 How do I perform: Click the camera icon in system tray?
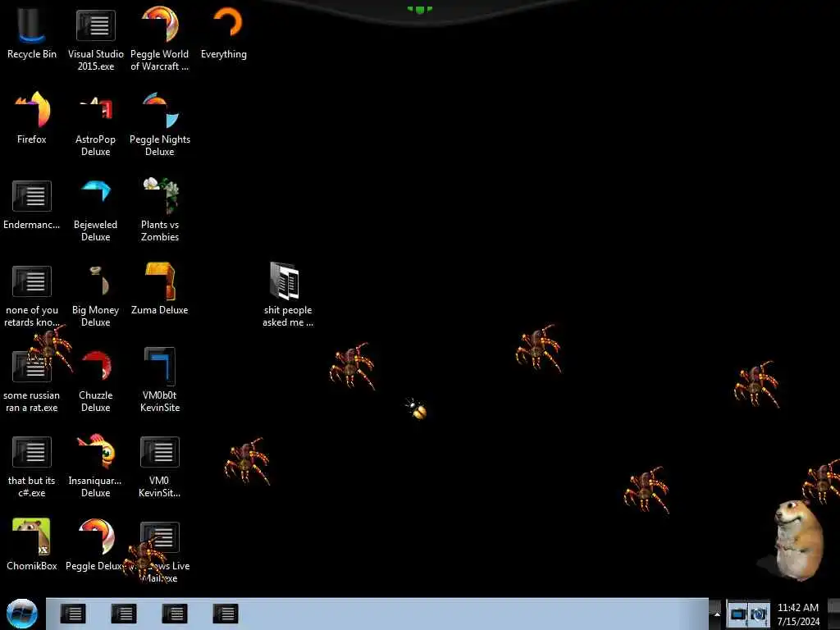pos(759,614)
